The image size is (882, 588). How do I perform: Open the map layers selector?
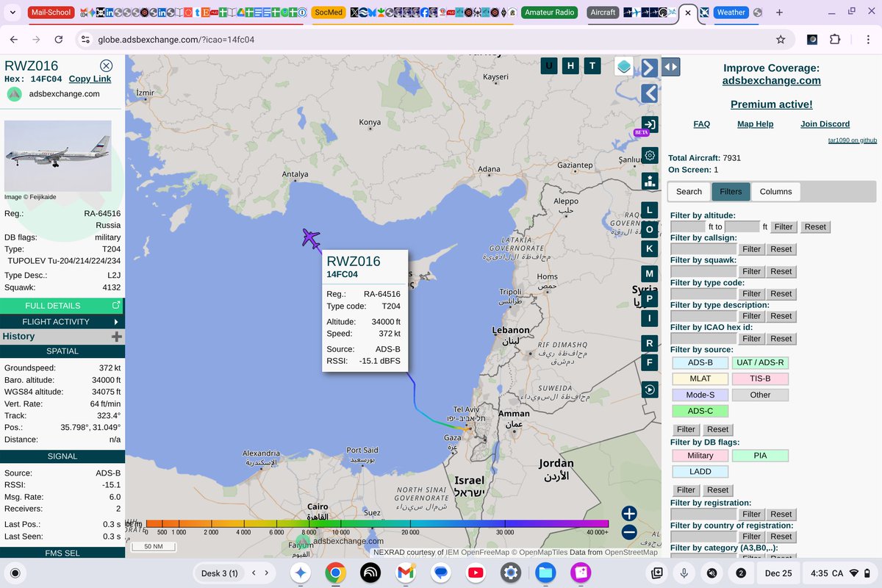(x=624, y=66)
